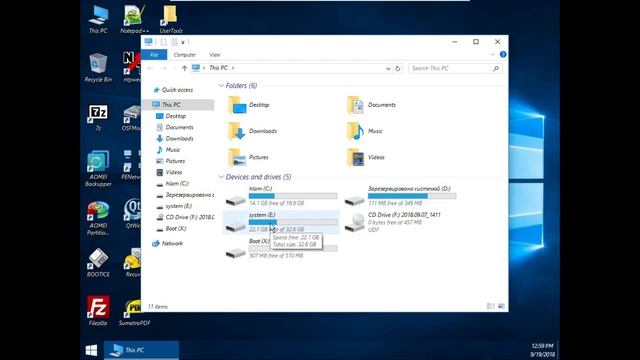Open system (E:) in navigation pane
This screenshot has width=640, height=360.
point(178,206)
